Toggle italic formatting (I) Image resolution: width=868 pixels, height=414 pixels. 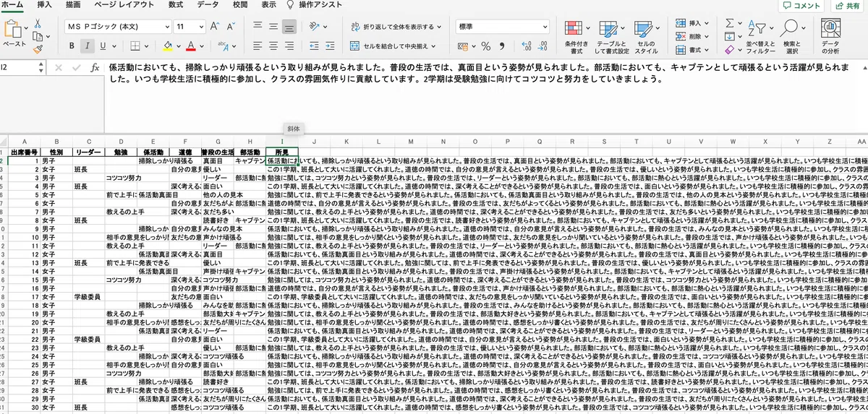[87, 46]
